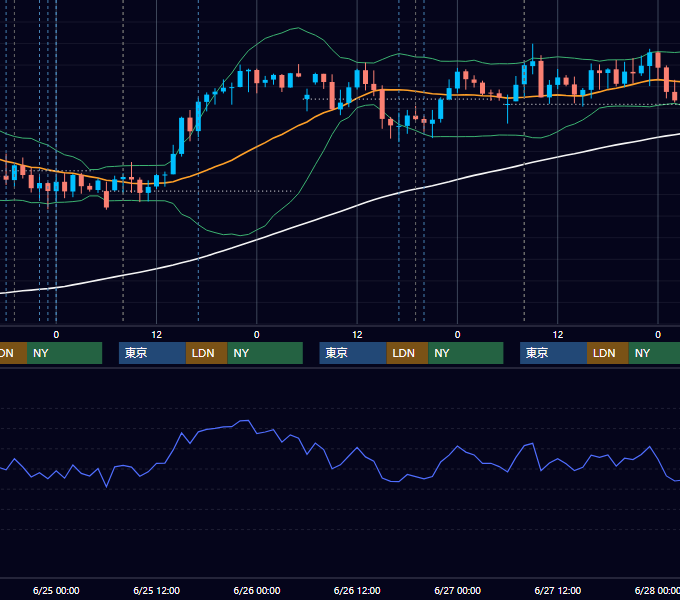This screenshot has width=680, height=600.
Task: Click the 6/26 12:00 date label
Action: click(x=357, y=590)
